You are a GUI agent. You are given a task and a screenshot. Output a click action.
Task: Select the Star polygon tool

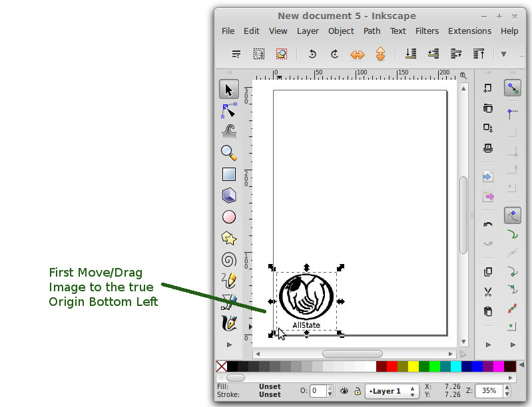[229, 238]
